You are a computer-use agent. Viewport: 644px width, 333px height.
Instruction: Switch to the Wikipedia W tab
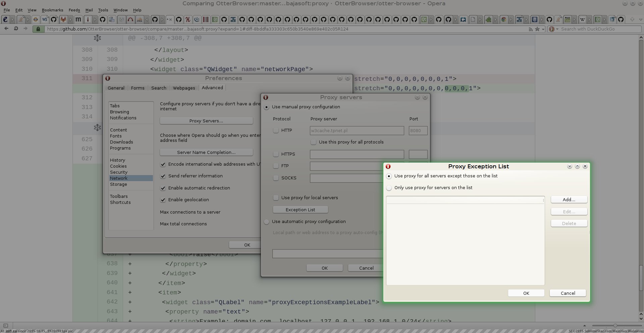click(x=583, y=19)
